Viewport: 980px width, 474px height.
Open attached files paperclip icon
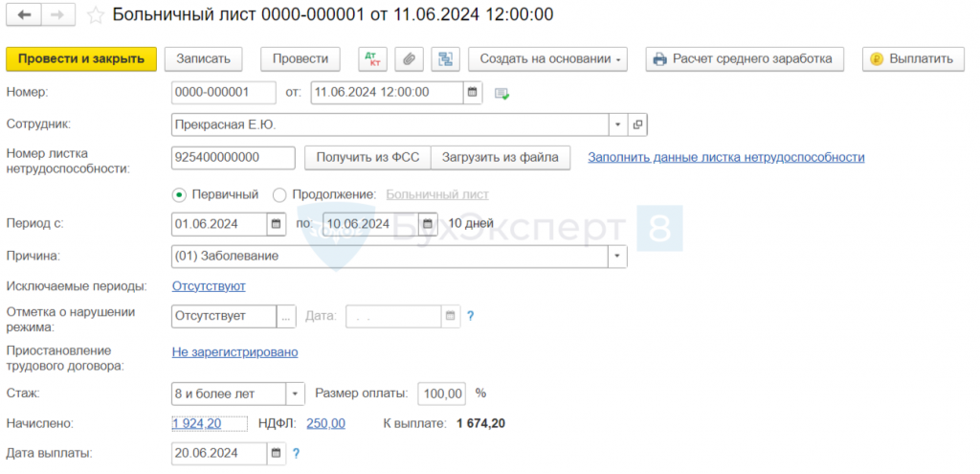pyautogui.click(x=409, y=58)
